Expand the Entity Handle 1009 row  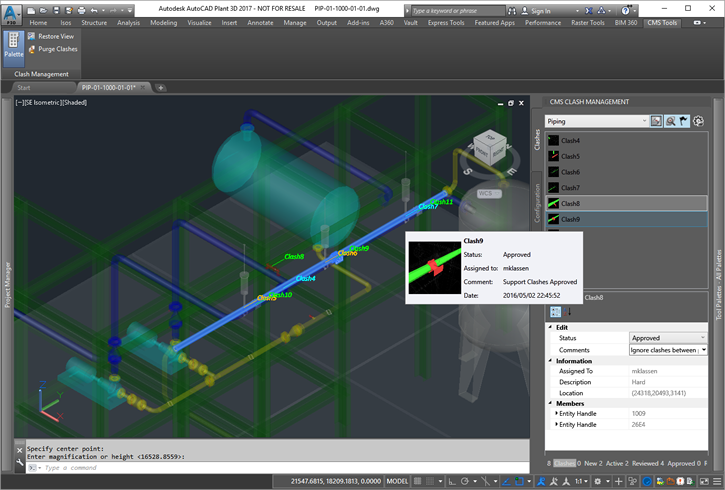point(556,413)
